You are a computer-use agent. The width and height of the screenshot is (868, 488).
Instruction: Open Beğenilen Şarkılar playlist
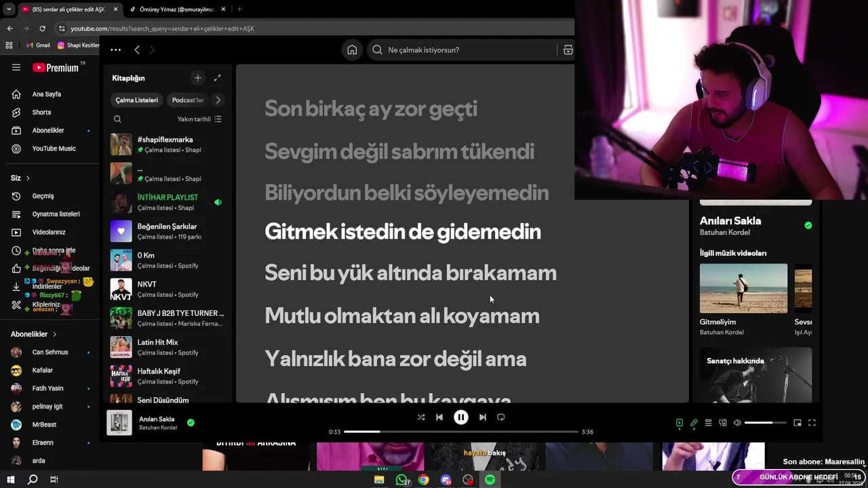(x=167, y=231)
